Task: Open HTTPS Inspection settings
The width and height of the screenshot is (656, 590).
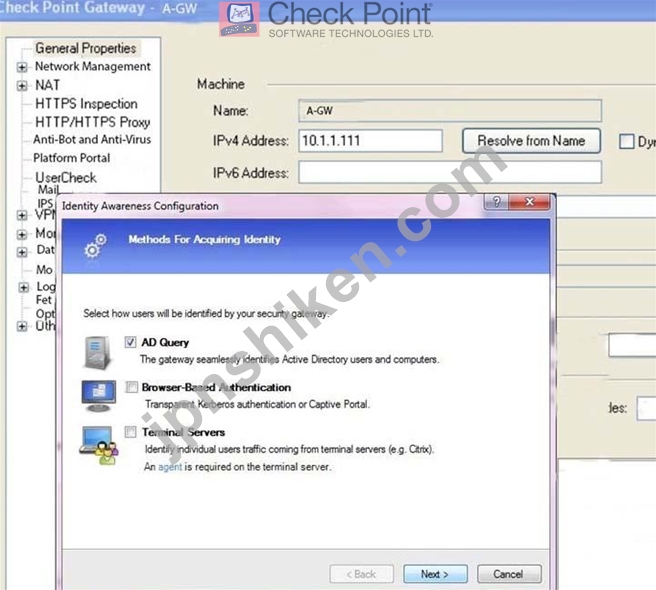Action: click(86, 103)
